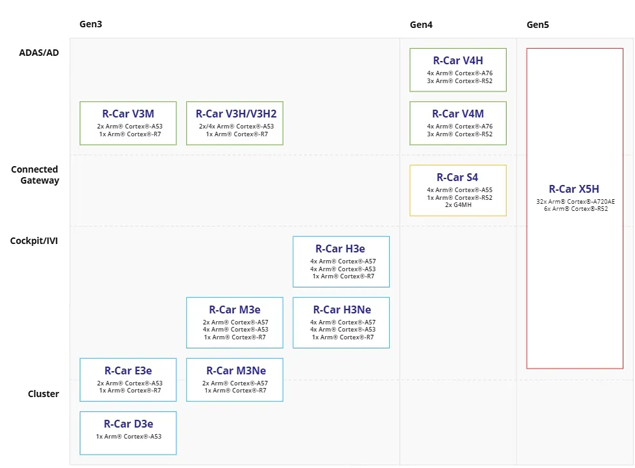The image size is (635, 468).
Task: Select the Cluster row label
Action: tap(43, 394)
